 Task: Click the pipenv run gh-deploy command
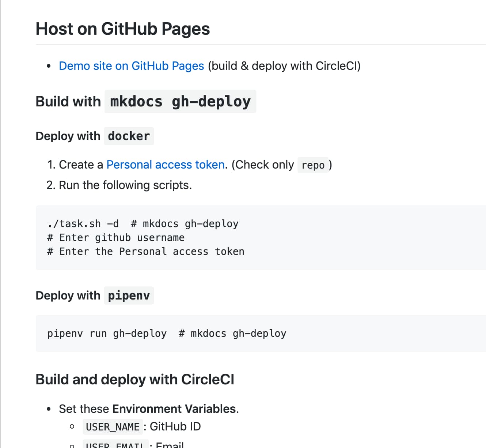click(x=107, y=334)
